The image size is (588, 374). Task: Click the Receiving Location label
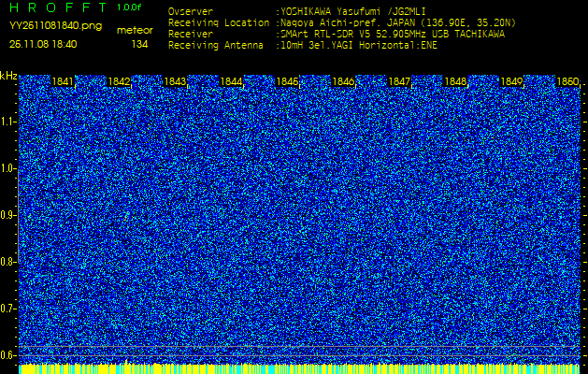[219, 22]
